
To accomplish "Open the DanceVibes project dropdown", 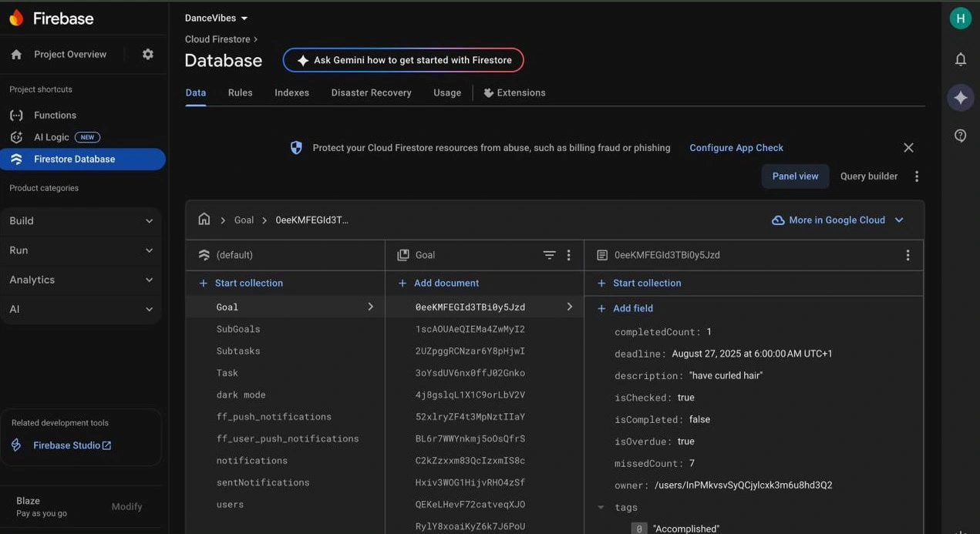I will [x=217, y=18].
